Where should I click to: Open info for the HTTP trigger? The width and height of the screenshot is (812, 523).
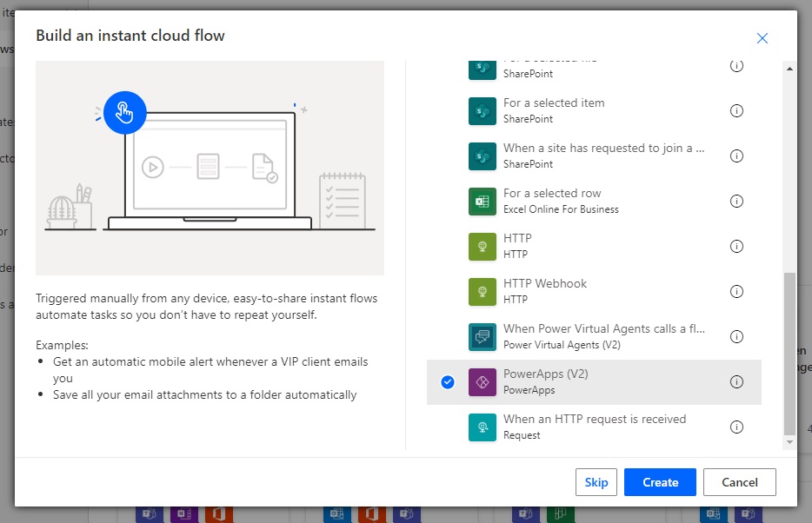coord(736,246)
